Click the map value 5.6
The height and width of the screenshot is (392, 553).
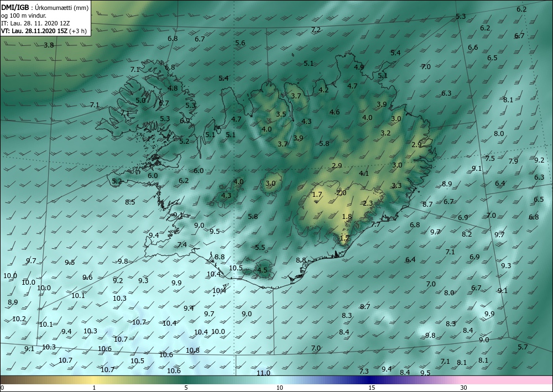tap(240, 43)
